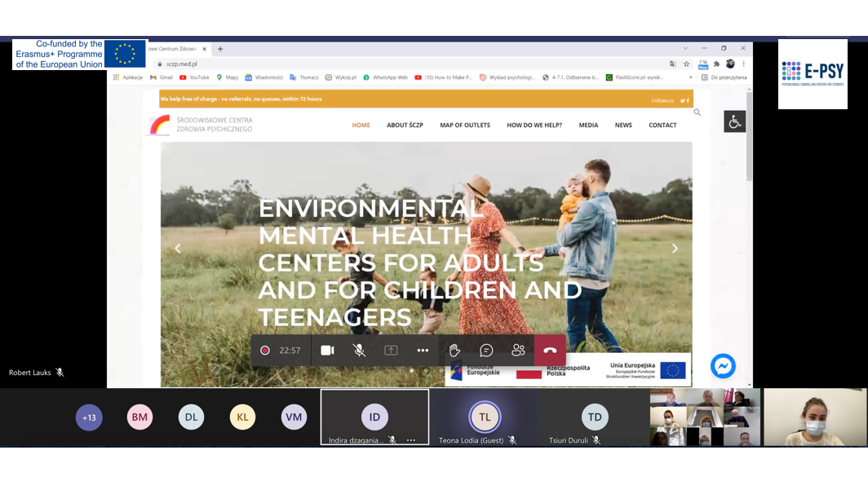Open the video tile of the masked woman
868x481 pixels.
click(815, 417)
